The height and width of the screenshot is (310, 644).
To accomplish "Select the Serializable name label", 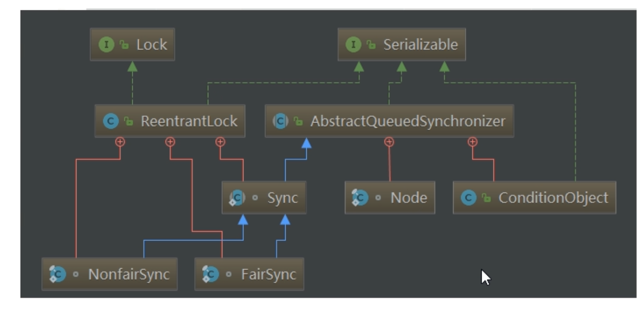I will coord(420,45).
